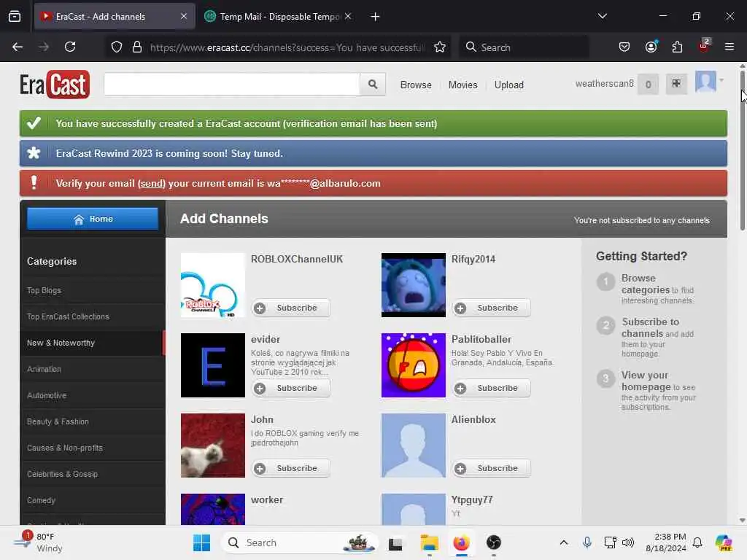The image size is (747, 560).
Task: Click the Browse categories getting started link
Action: 646,284
